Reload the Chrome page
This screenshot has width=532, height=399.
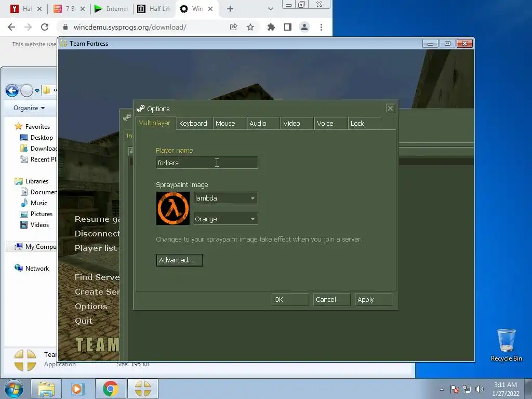click(45, 27)
